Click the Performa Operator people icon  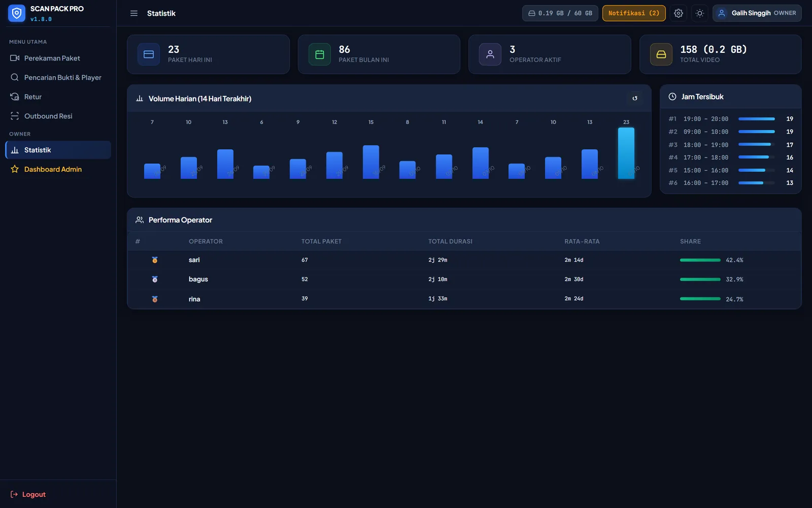[140, 220]
